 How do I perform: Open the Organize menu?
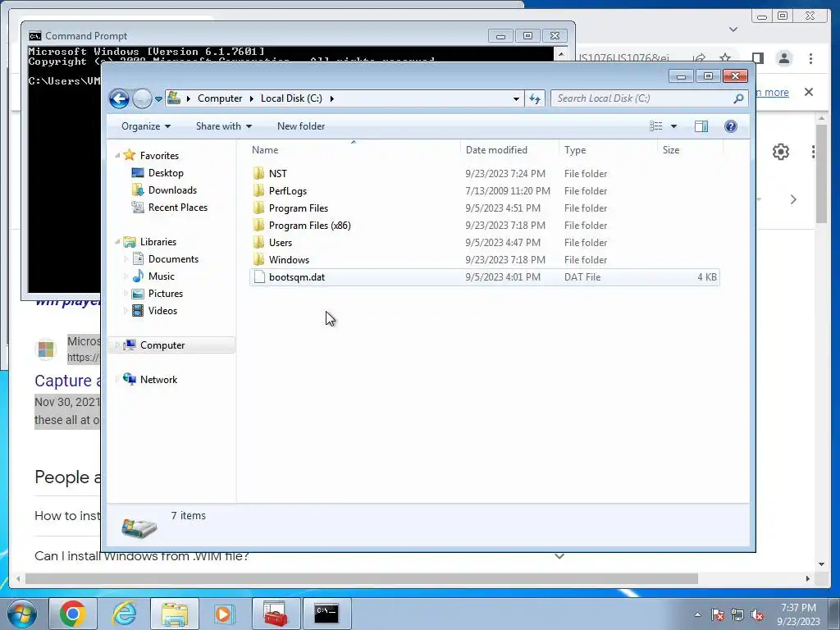point(146,126)
